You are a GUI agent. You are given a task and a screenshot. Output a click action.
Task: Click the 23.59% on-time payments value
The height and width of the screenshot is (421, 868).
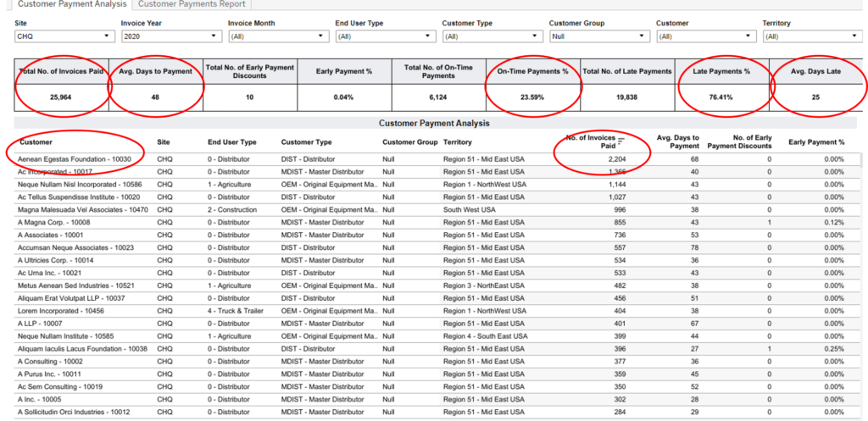coord(532,97)
